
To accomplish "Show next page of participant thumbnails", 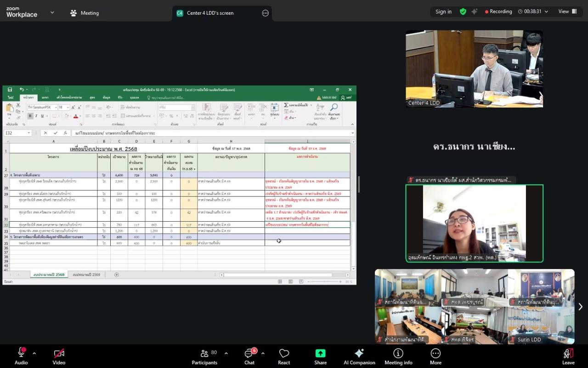I will click(x=580, y=307).
